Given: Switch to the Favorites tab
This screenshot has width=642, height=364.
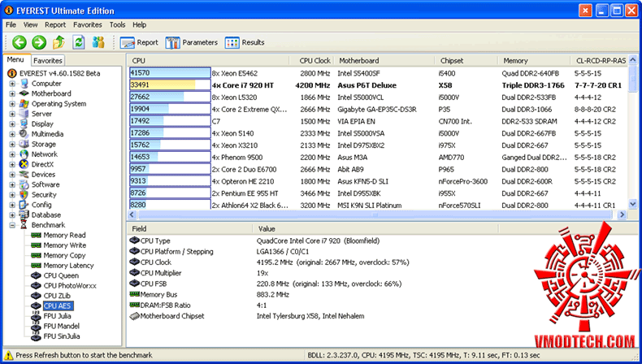Looking at the screenshot, I should 48,61.
